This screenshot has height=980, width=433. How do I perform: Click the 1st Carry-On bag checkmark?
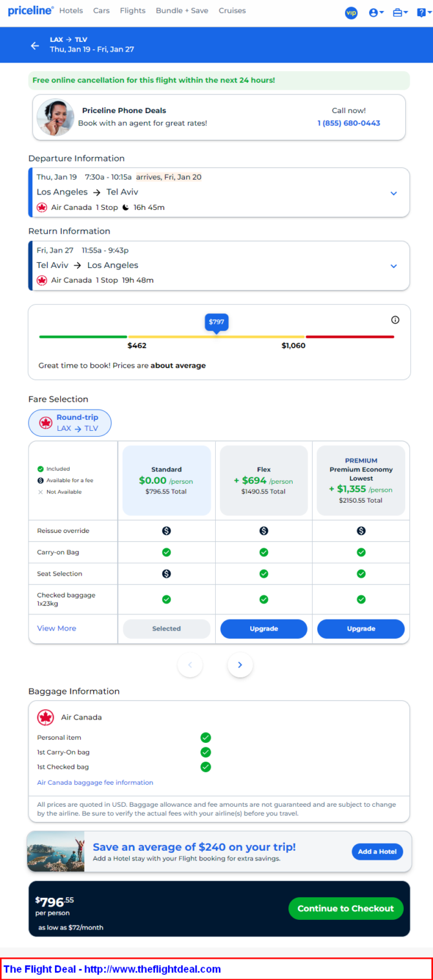click(x=206, y=752)
